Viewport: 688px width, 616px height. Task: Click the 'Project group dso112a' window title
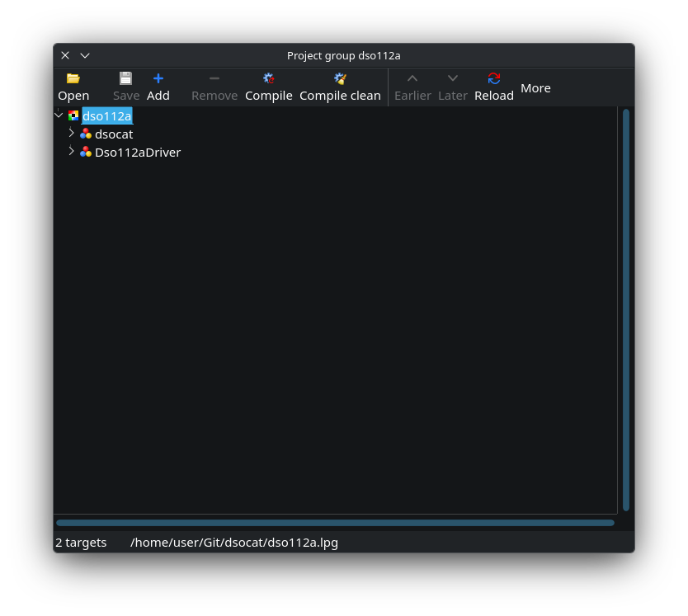(343, 56)
